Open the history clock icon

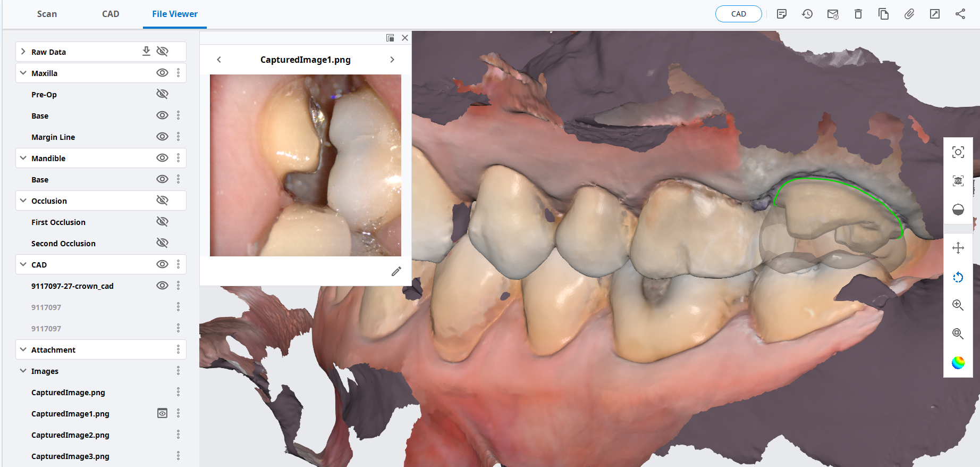pos(807,14)
